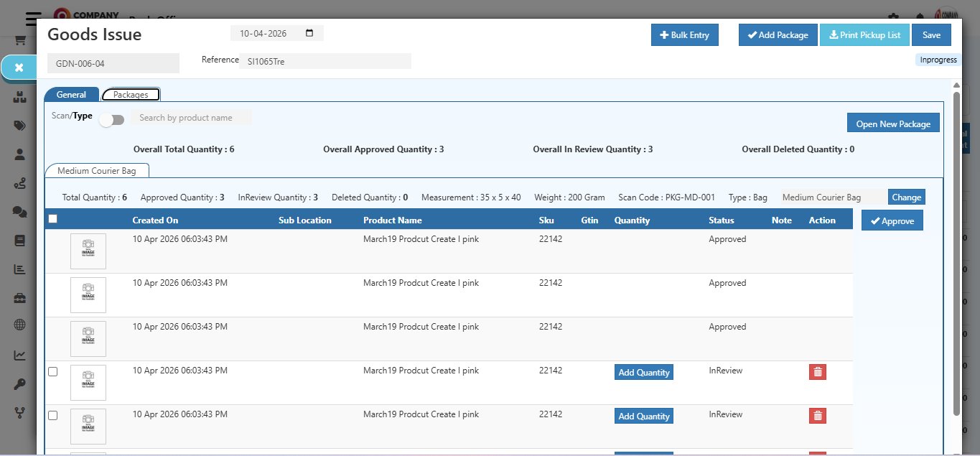This screenshot has height=456, width=980.
Task: Expand the Medium Courier Bag type field
Action: click(833, 196)
